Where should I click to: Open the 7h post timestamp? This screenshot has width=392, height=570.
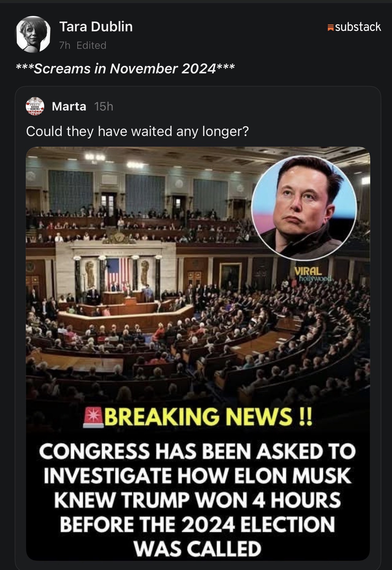click(64, 45)
